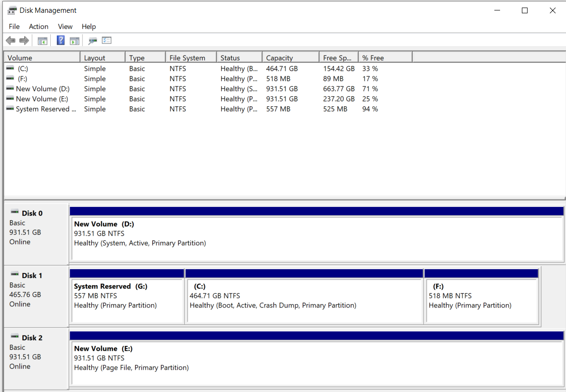This screenshot has height=392, width=566.
Task: Select the (F:) volume in the list
Action: point(22,79)
